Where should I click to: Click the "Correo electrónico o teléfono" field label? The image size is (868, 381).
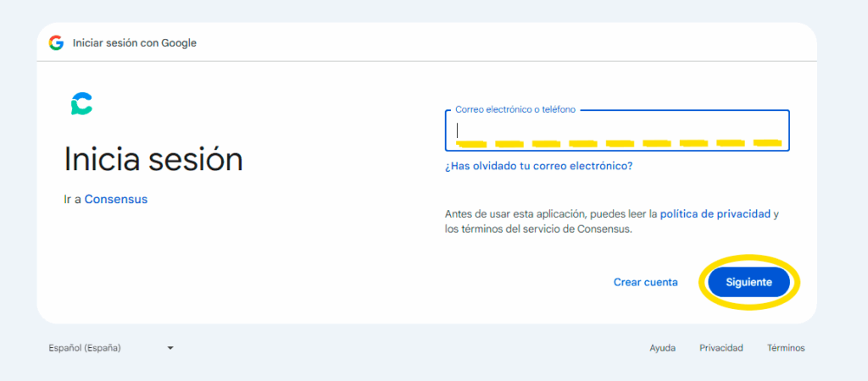(x=515, y=110)
